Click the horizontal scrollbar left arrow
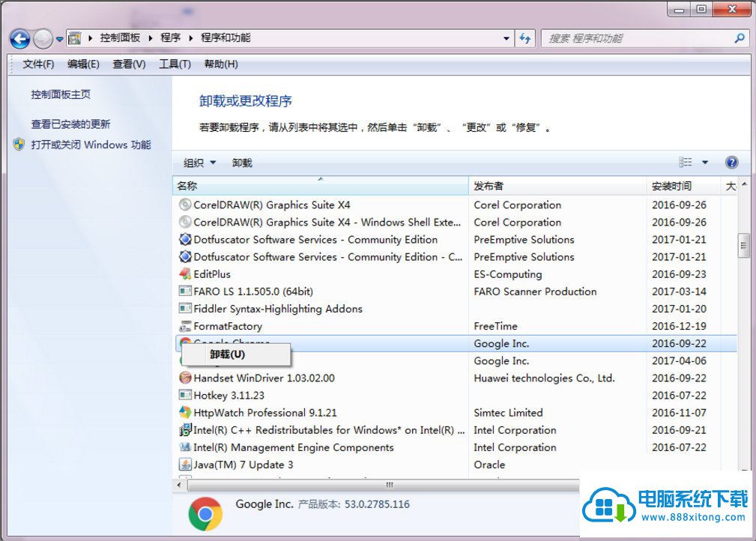The height and width of the screenshot is (541, 756). tap(179, 485)
